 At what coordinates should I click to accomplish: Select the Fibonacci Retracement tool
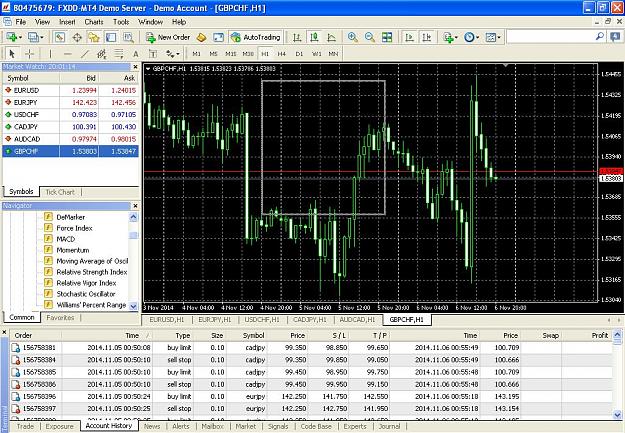119,53
